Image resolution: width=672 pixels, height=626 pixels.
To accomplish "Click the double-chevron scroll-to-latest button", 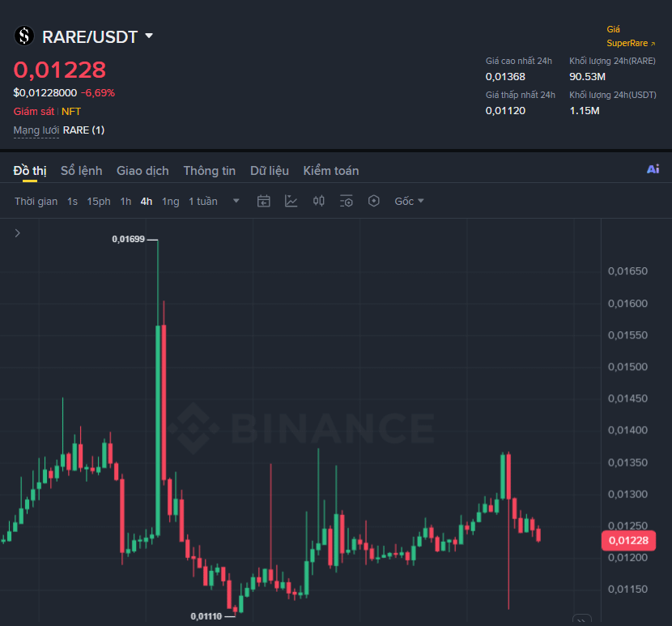I will (x=581, y=620).
